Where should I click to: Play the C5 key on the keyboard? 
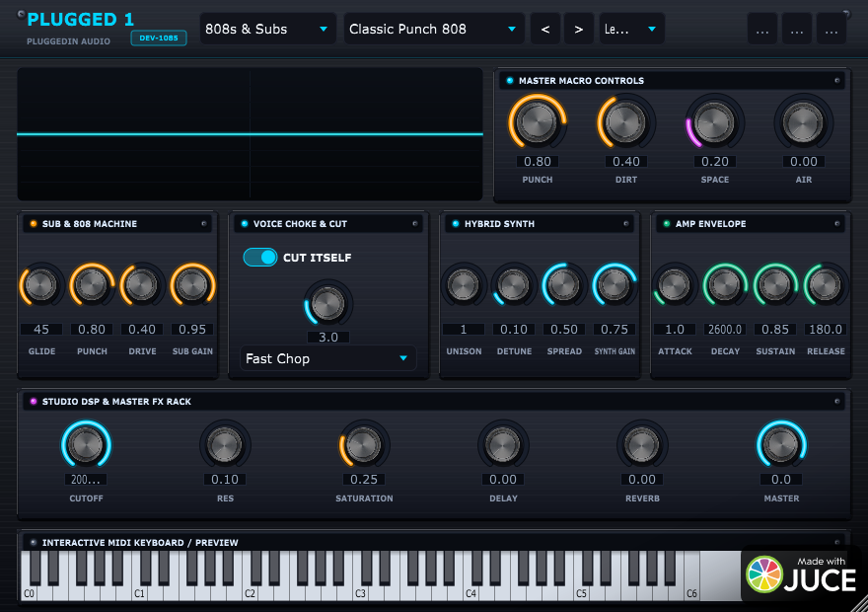pyautogui.click(x=581, y=592)
